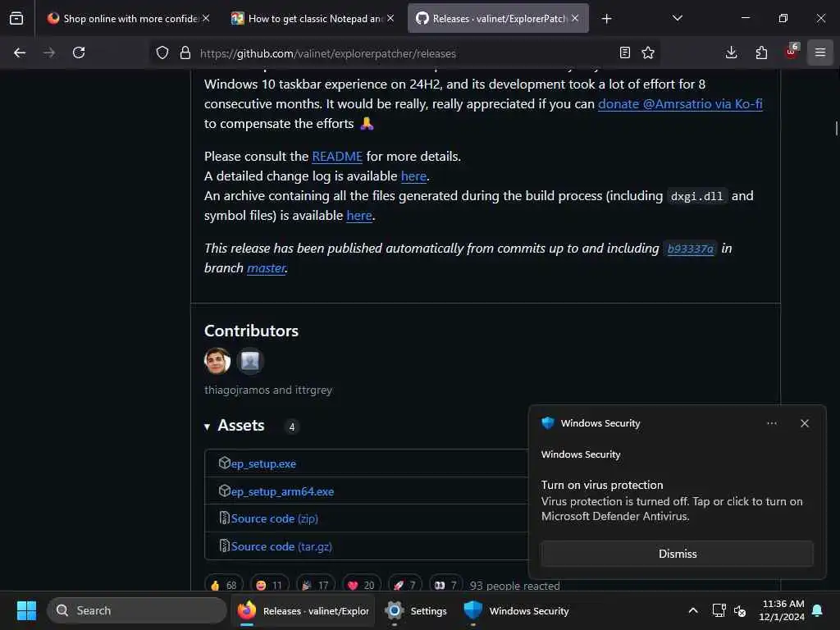Open notification center bell icon
This screenshot has height=630, width=840.
[818, 610]
